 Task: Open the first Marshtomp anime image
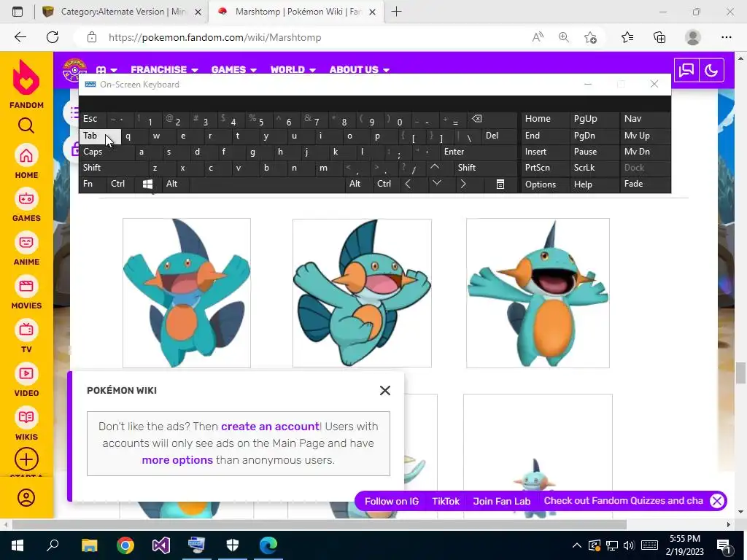coord(187,293)
